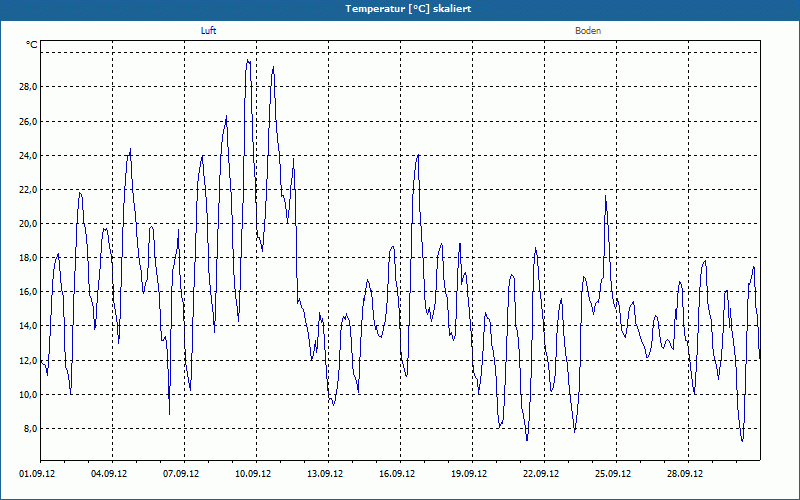Click the 10.09.12 date label
800x500 pixels.
pos(253,474)
